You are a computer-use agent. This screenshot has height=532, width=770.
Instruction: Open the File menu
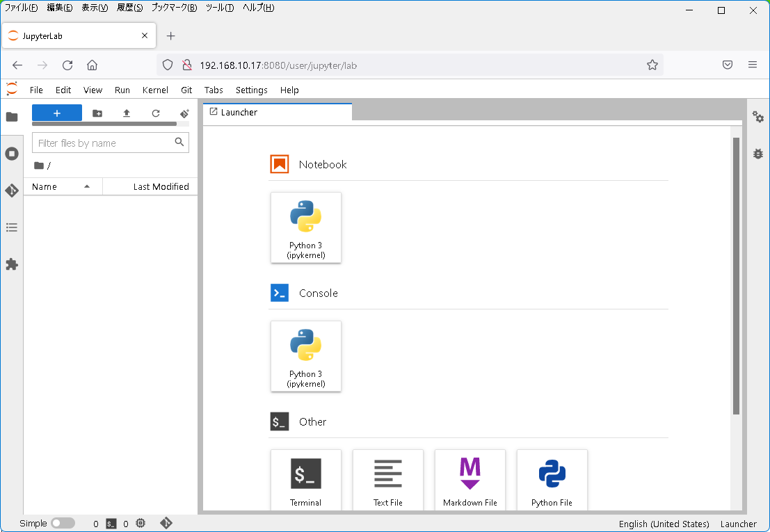coord(36,90)
